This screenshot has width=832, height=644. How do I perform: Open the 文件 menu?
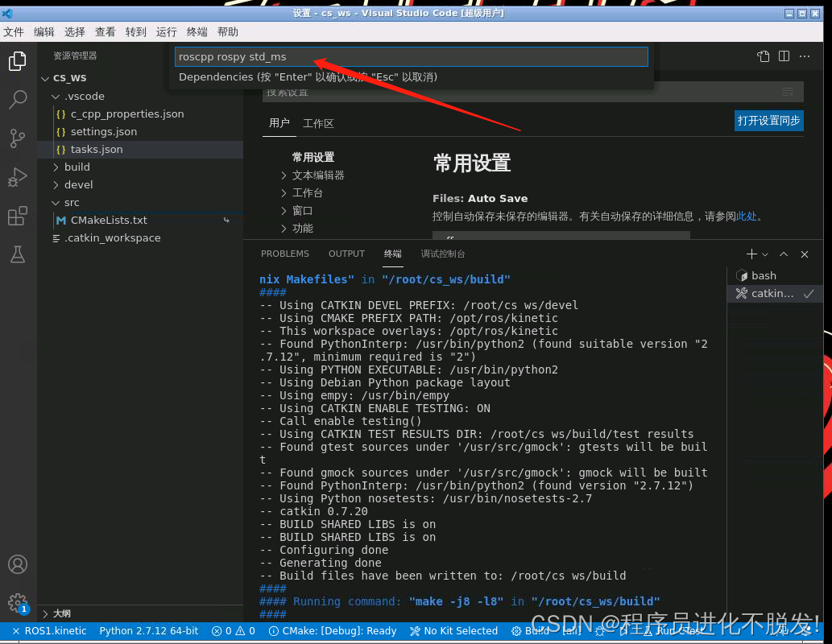(13, 32)
